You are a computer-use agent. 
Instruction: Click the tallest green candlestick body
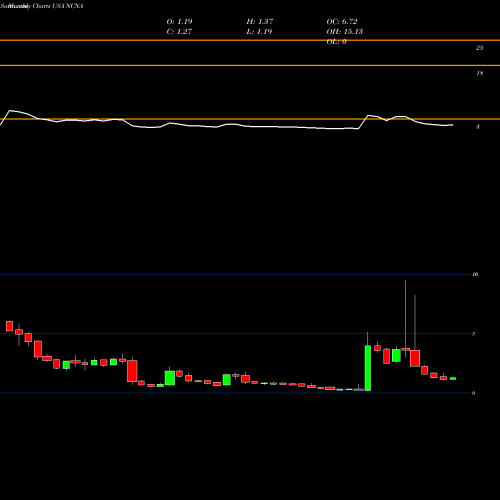coord(368,368)
